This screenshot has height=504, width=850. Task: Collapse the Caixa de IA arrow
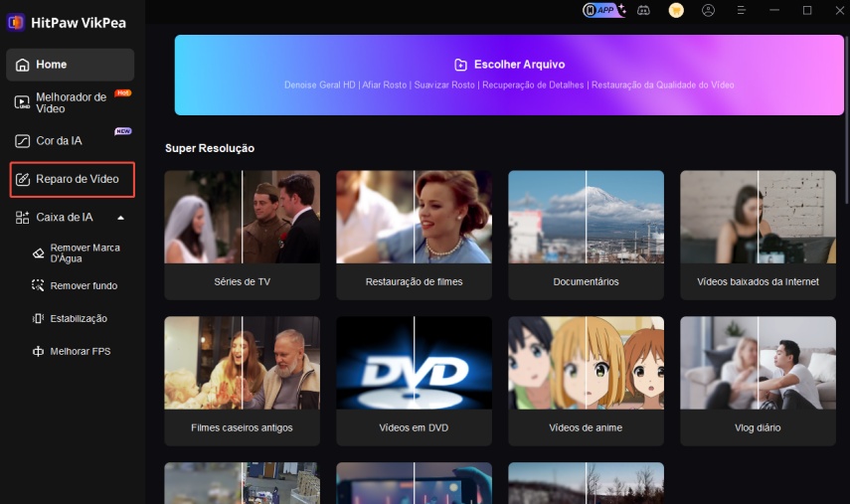pyautogui.click(x=121, y=218)
